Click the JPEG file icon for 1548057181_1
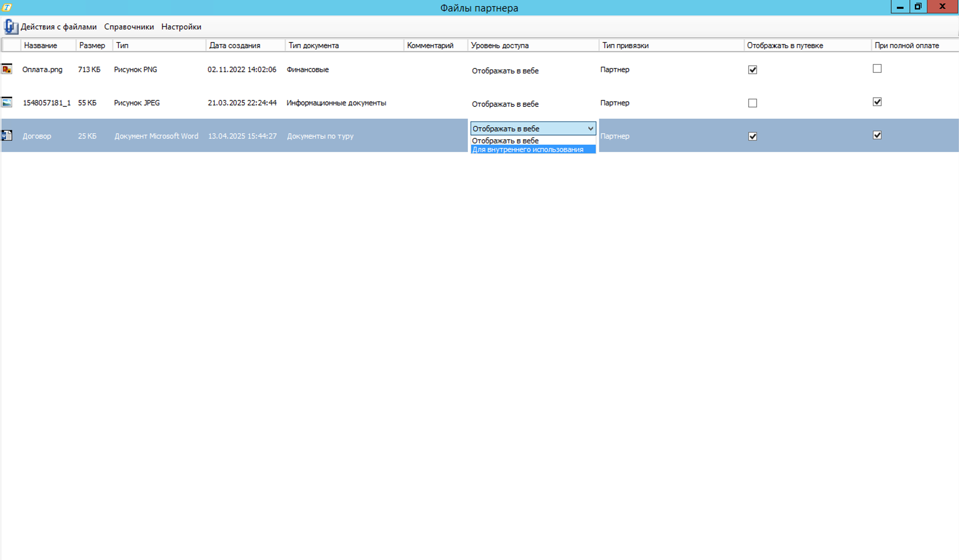The height and width of the screenshot is (560, 959). (7, 102)
